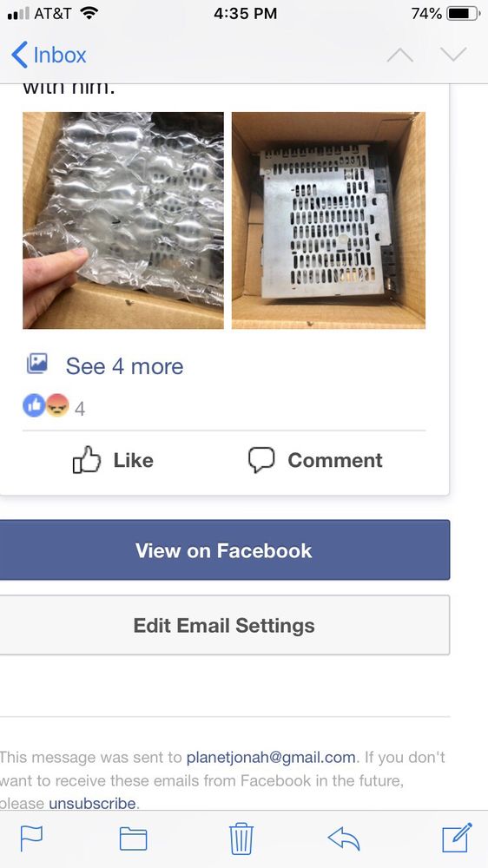Delete the email with the trash icon
This screenshot has height=868, width=488.
(241, 838)
